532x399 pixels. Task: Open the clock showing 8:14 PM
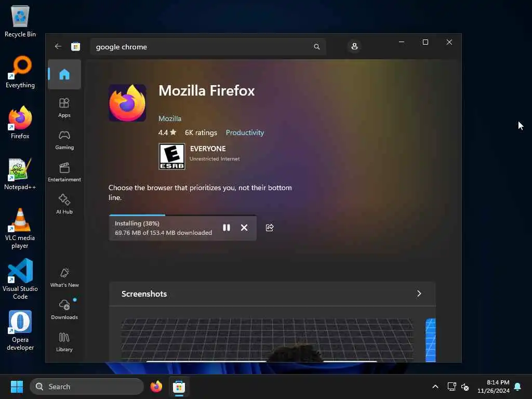494,387
